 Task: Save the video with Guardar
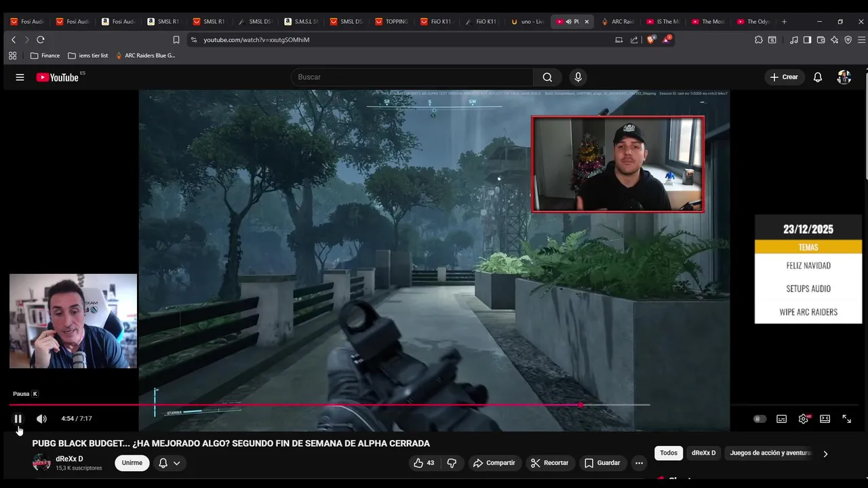pyautogui.click(x=602, y=463)
